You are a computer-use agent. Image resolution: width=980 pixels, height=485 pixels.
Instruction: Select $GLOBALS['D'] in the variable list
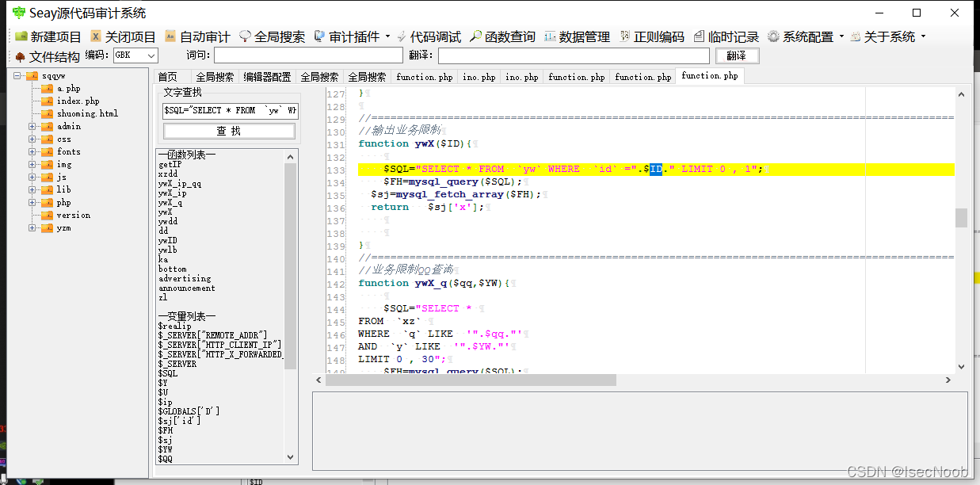coord(189,411)
